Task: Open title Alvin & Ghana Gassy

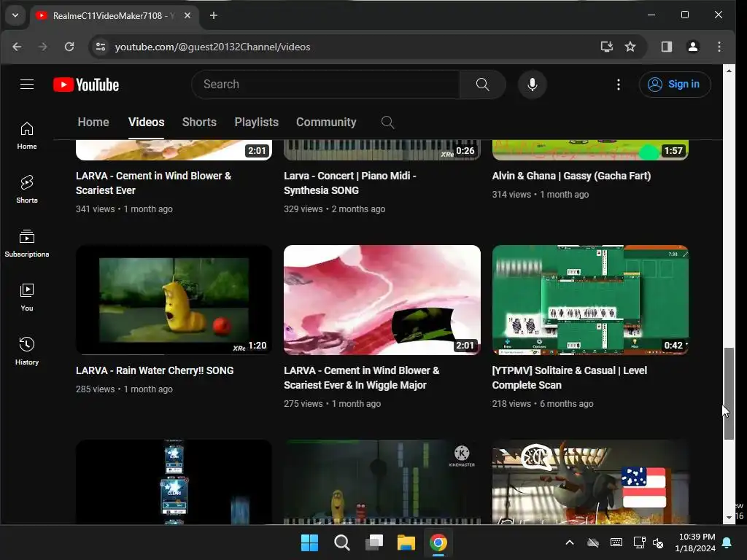Action: (571, 176)
